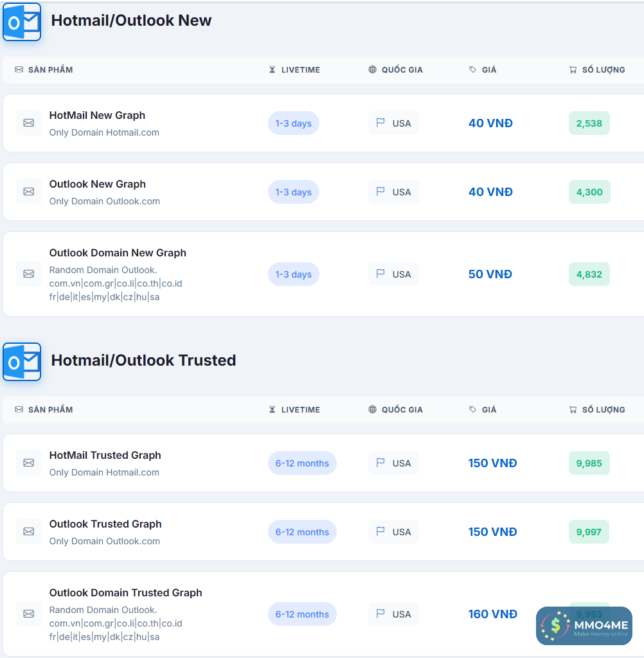Click the envelope icon for HotMail New Graph
644x658 pixels.
tap(29, 123)
